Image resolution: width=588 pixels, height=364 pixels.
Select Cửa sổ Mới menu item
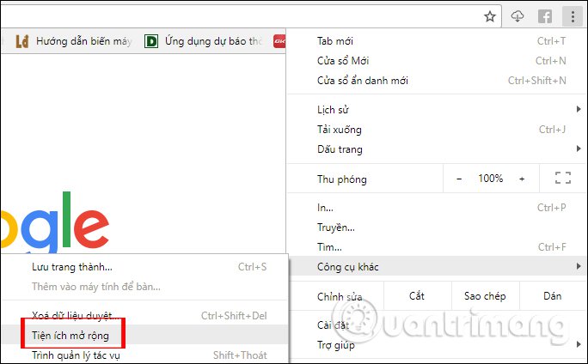coord(437,61)
